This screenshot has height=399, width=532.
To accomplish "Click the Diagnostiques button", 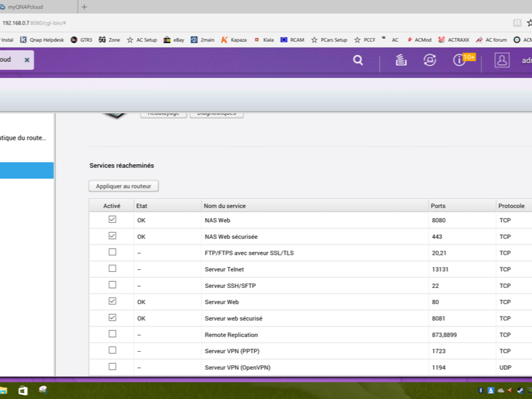I will pos(217,113).
